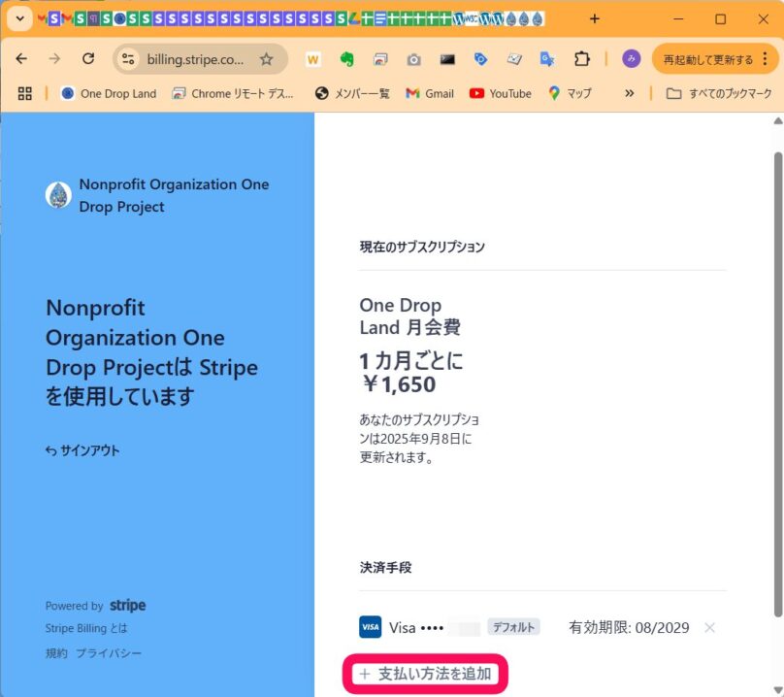Click 支払い方法を追加 to add payment method

point(425,674)
